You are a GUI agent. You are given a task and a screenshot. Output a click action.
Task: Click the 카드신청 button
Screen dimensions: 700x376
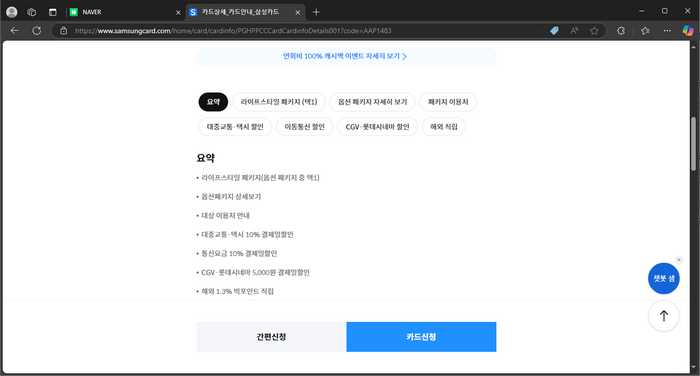[x=421, y=337]
